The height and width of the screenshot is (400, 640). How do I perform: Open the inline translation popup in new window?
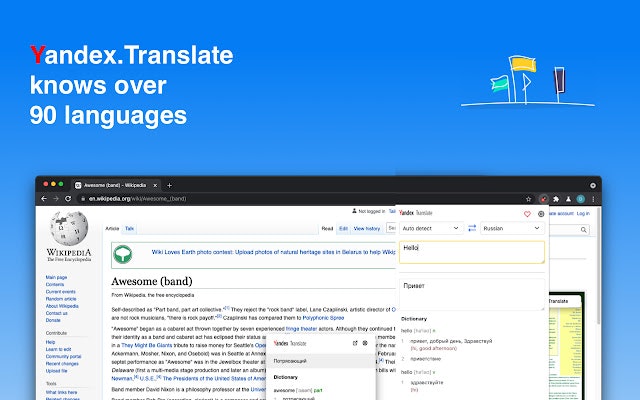click(x=355, y=343)
